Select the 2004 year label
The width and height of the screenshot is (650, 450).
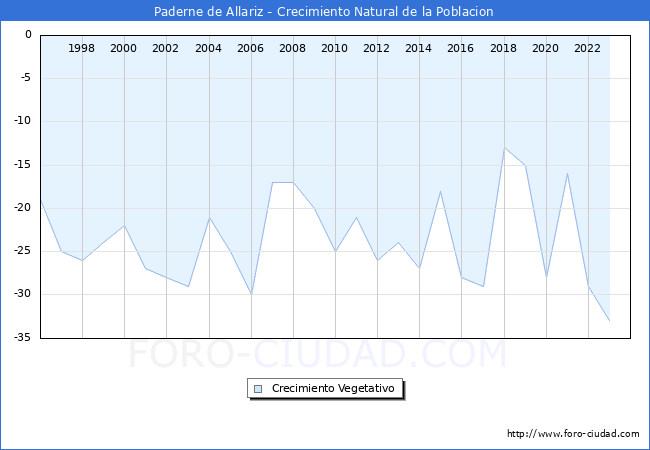coord(208,48)
